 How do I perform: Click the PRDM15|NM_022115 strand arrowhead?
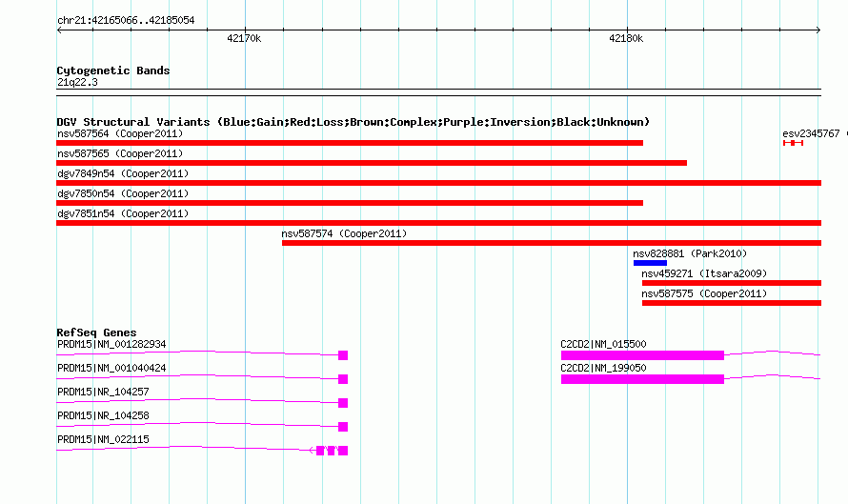tap(312, 450)
